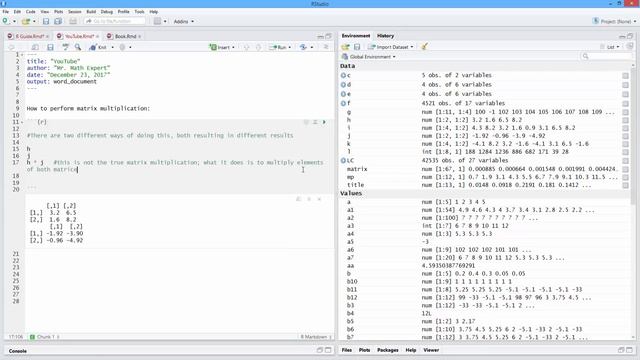Click the editor toolbar Save icon
The image size is (640, 360).
pos(50,47)
